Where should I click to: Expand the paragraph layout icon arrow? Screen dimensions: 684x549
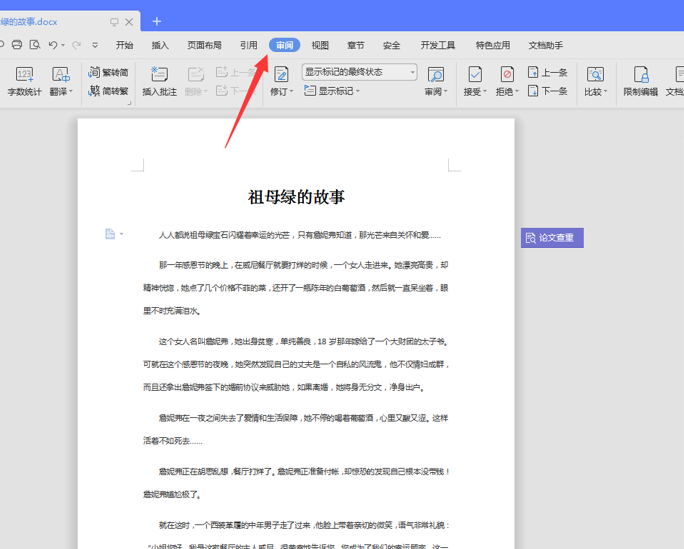122,234
